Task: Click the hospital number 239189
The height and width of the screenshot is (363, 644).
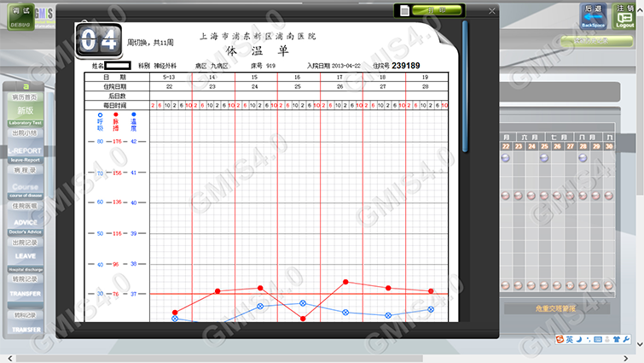Action: tap(406, 66)
